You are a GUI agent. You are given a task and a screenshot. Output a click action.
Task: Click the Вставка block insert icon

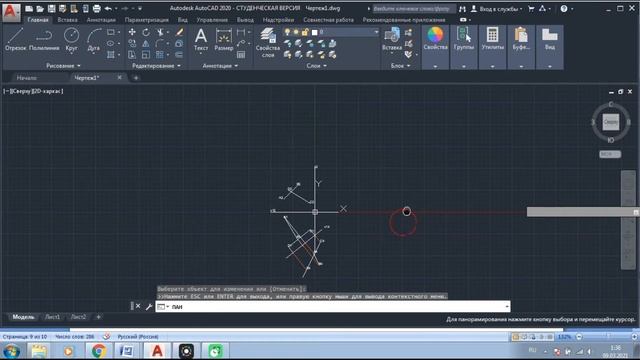pos(392,40)
